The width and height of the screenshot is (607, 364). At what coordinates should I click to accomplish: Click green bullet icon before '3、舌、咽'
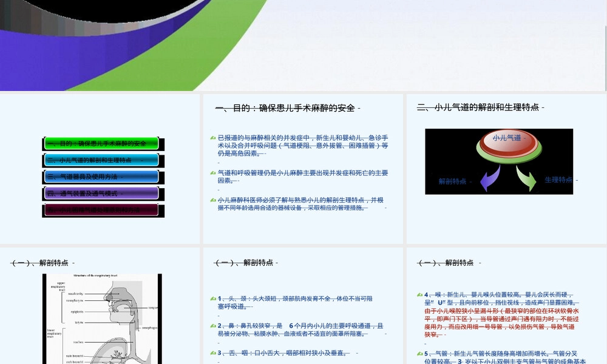(213, 353)
